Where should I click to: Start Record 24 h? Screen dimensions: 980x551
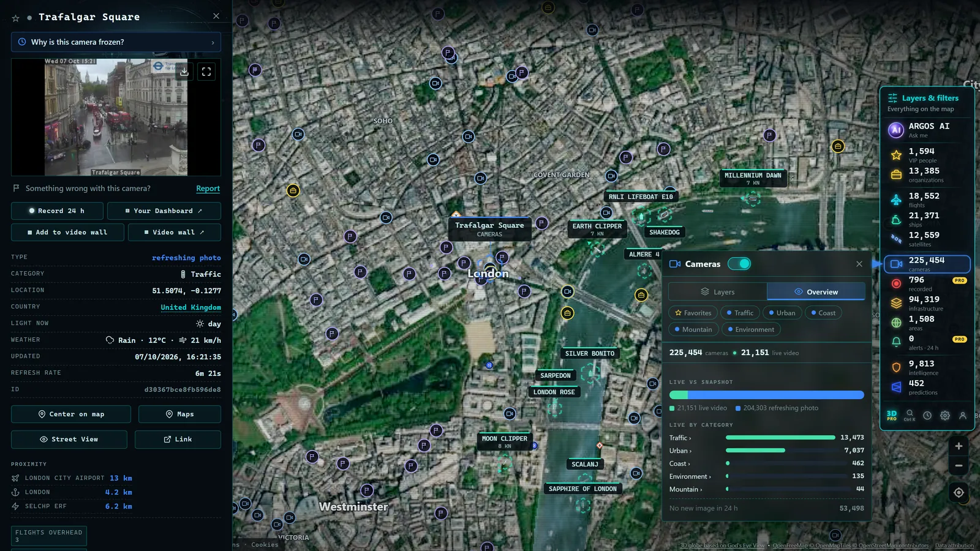[57, 211]
